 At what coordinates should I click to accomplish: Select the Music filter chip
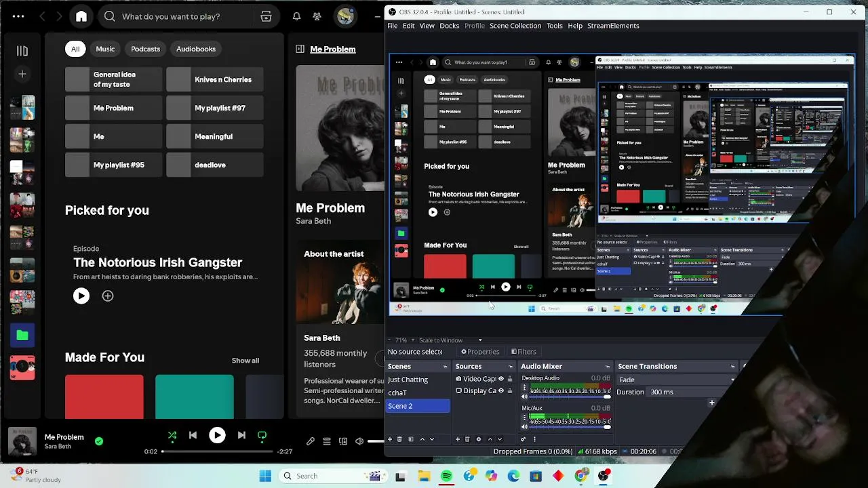click(x=105, y=49)
